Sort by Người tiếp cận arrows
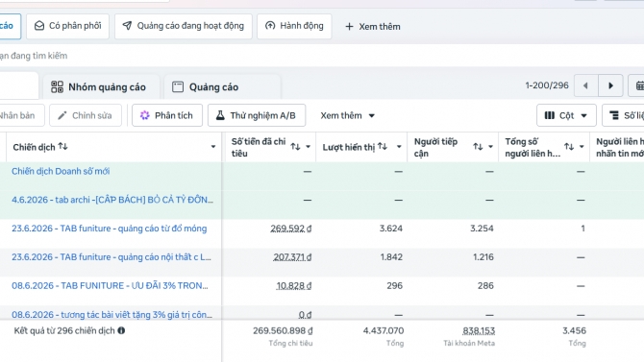The width and height of the screenshot is (644, 362). (x=478, y=147)
